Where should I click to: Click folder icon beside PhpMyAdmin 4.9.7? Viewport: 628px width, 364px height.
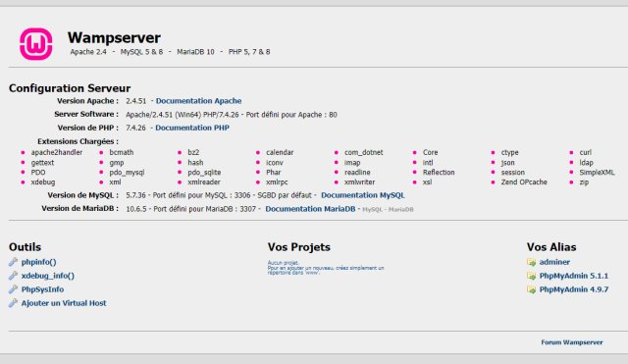(532, 289)
